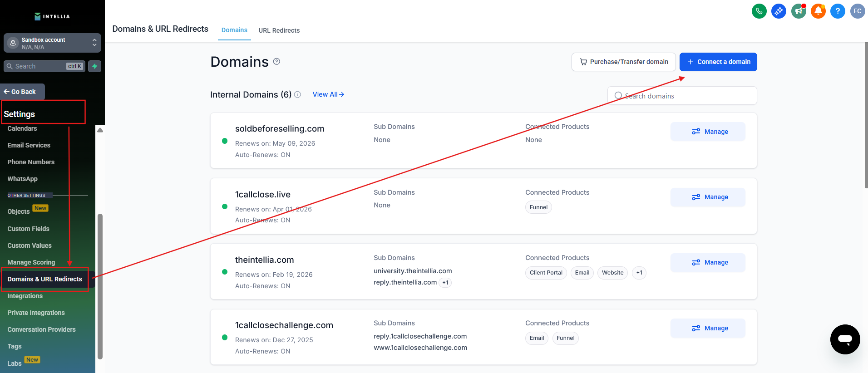Click the info icon next to Internal Domains

(297, 94)
